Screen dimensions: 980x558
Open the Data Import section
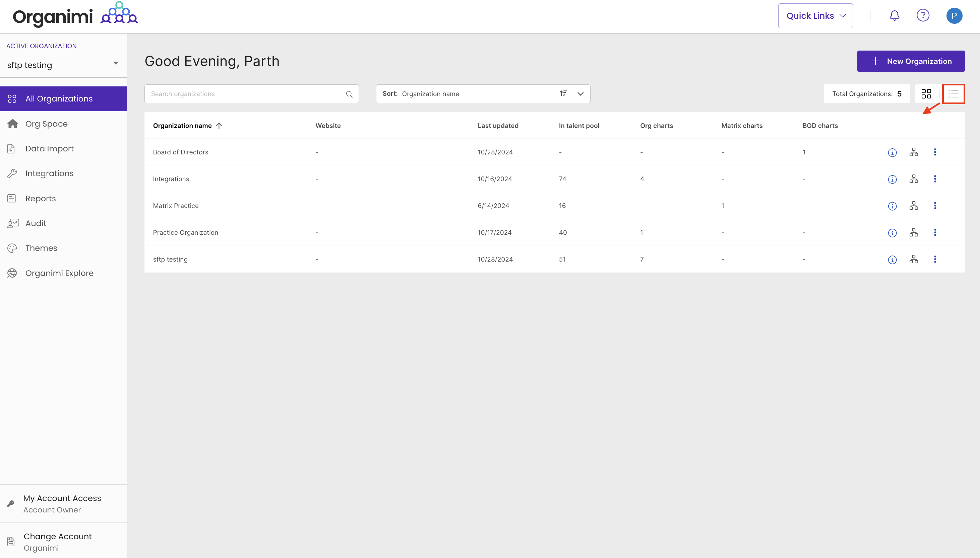pos(50,148)
